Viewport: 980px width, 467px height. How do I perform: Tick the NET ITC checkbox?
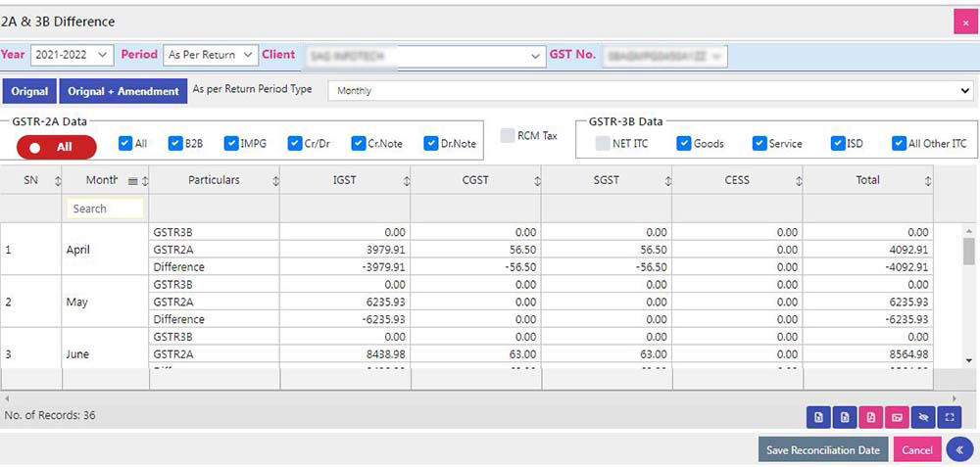pyautogui.click(x=603, y=143)
